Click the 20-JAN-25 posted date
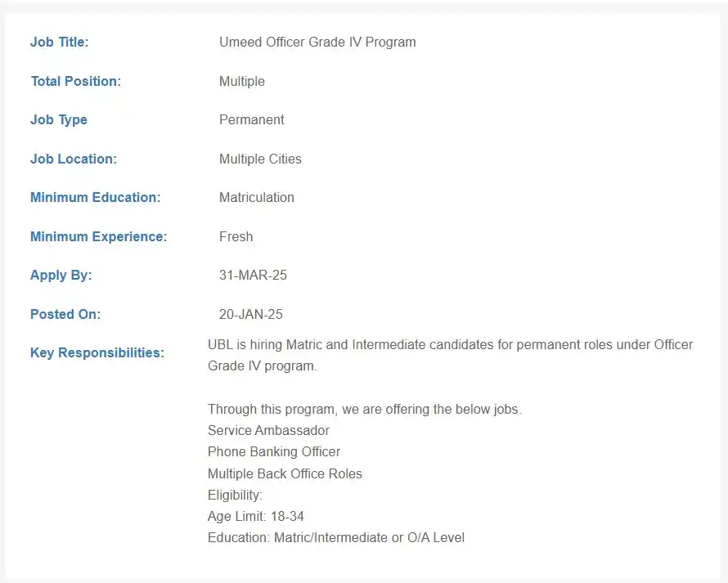 [251, 314]
